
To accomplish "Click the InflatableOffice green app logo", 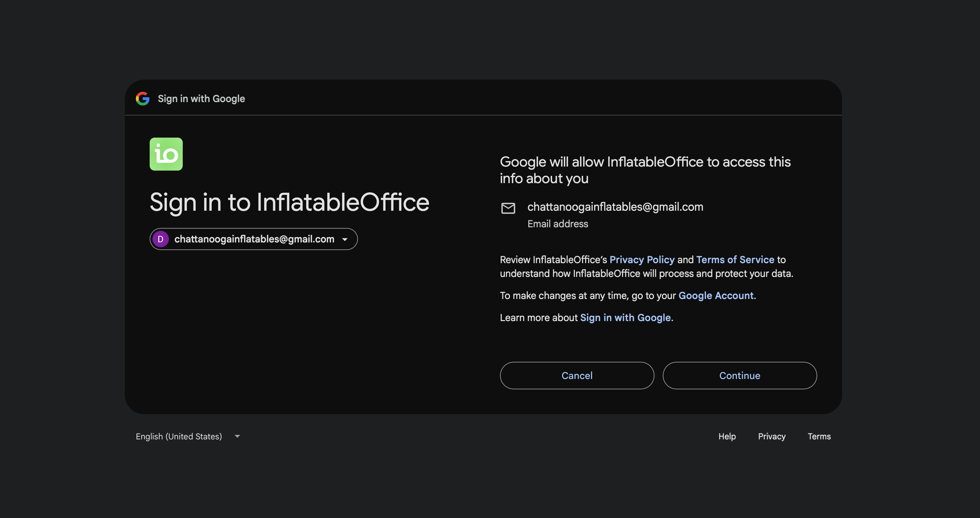I will [x=166, y=154].
